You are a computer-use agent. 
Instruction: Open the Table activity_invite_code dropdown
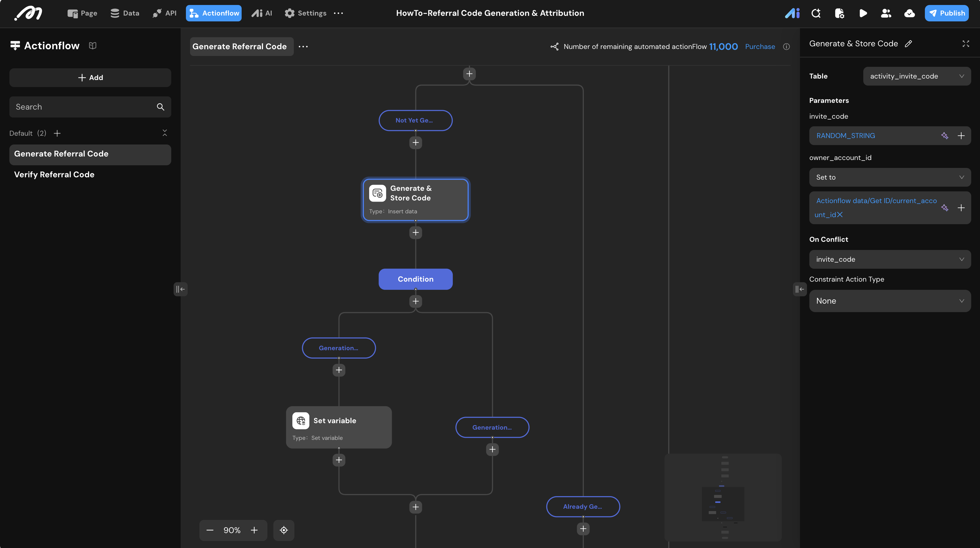pyautogui.click(x=916, y=76)
